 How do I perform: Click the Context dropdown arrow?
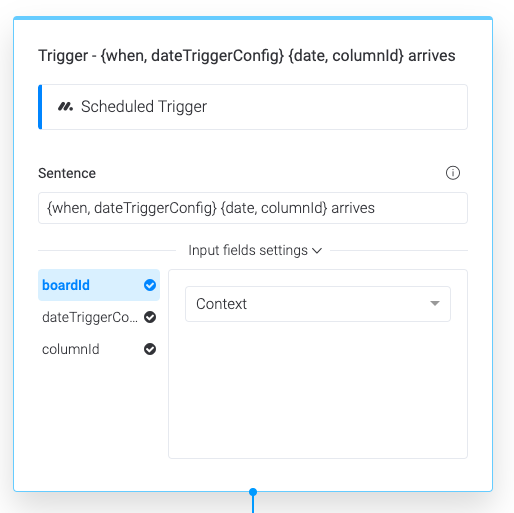point(435,303)
